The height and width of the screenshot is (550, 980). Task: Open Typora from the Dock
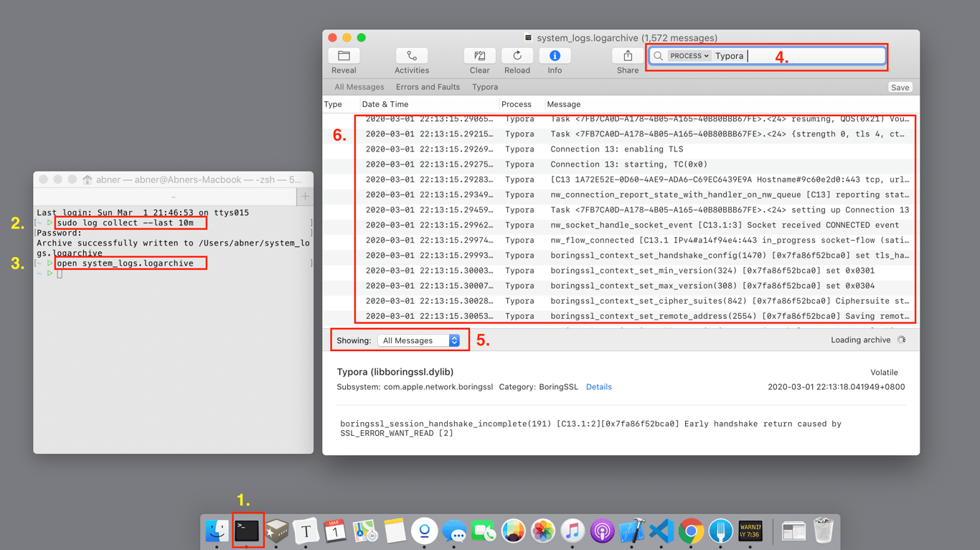(x=306, y=531)
